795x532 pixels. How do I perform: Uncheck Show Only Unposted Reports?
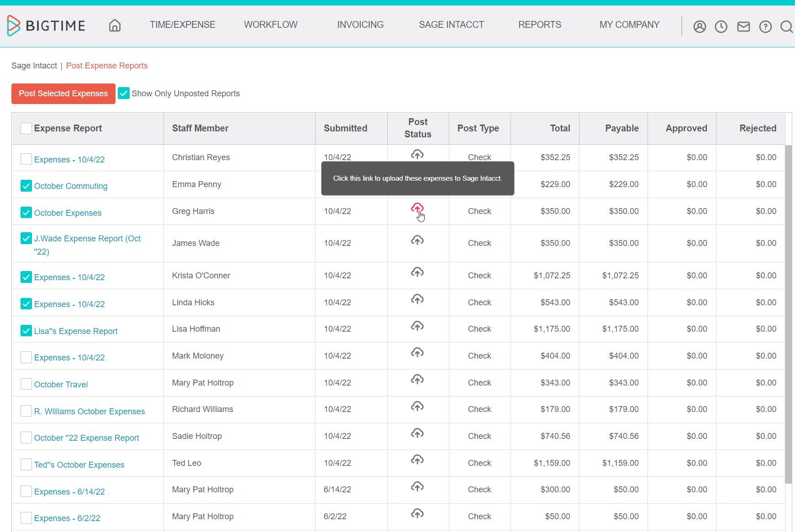pos(124,93)
